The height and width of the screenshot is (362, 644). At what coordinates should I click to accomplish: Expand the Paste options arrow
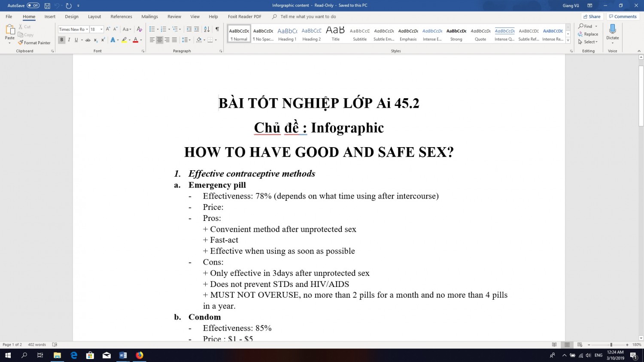[9, 43]
